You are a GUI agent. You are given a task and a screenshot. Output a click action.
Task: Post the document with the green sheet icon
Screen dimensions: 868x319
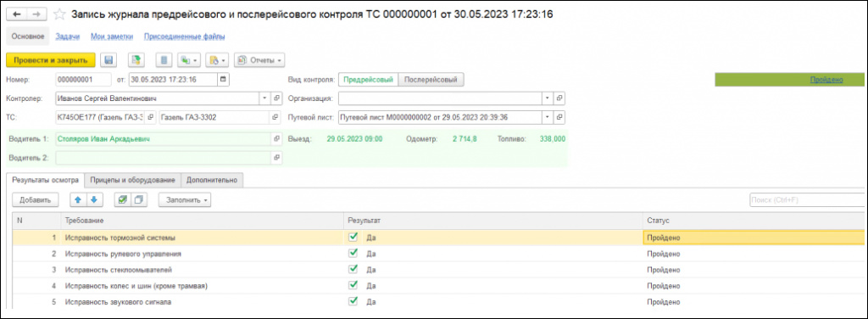click(136, 59)
